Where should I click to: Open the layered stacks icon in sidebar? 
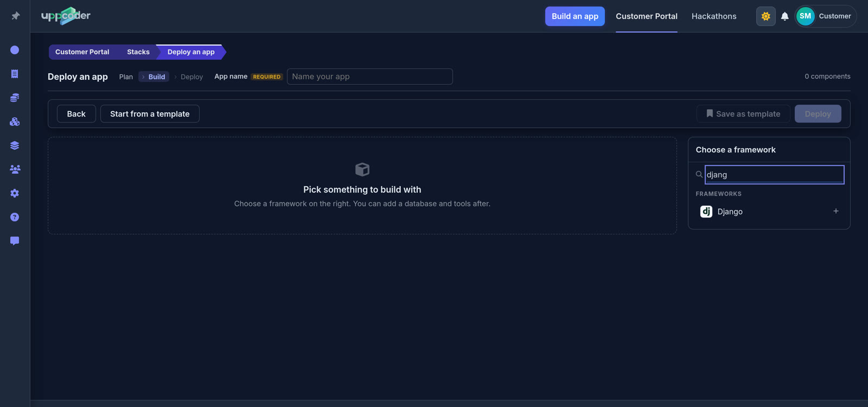(15, 145)
